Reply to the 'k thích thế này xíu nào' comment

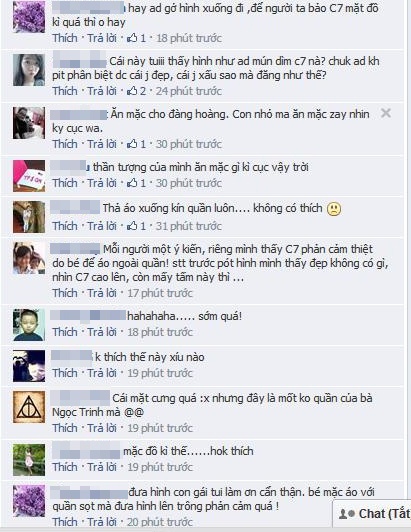tap(102, 373)
